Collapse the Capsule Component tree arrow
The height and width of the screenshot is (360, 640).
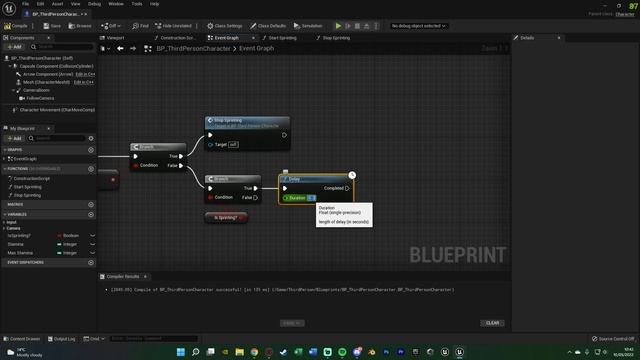pos(10,66)
